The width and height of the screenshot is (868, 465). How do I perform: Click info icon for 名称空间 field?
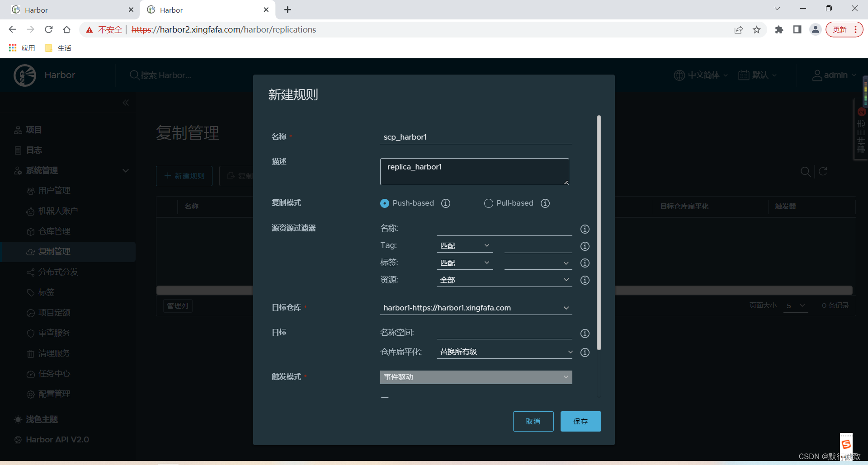coord(585,333)
